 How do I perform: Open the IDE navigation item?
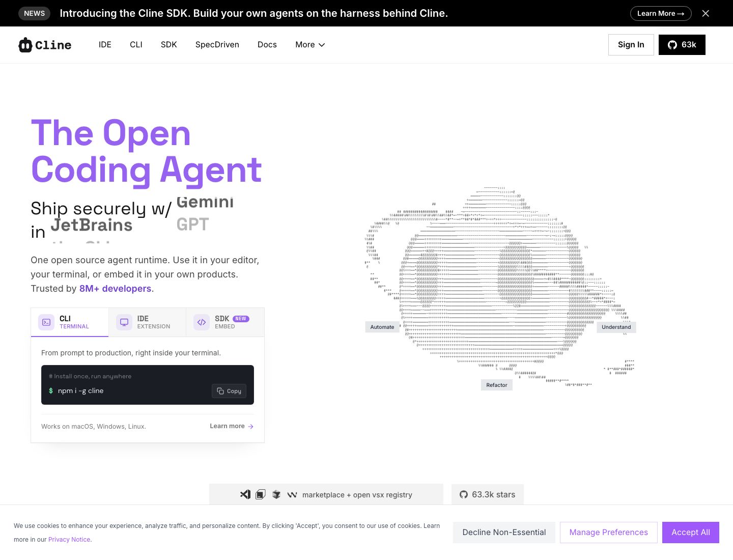point(105,45)
